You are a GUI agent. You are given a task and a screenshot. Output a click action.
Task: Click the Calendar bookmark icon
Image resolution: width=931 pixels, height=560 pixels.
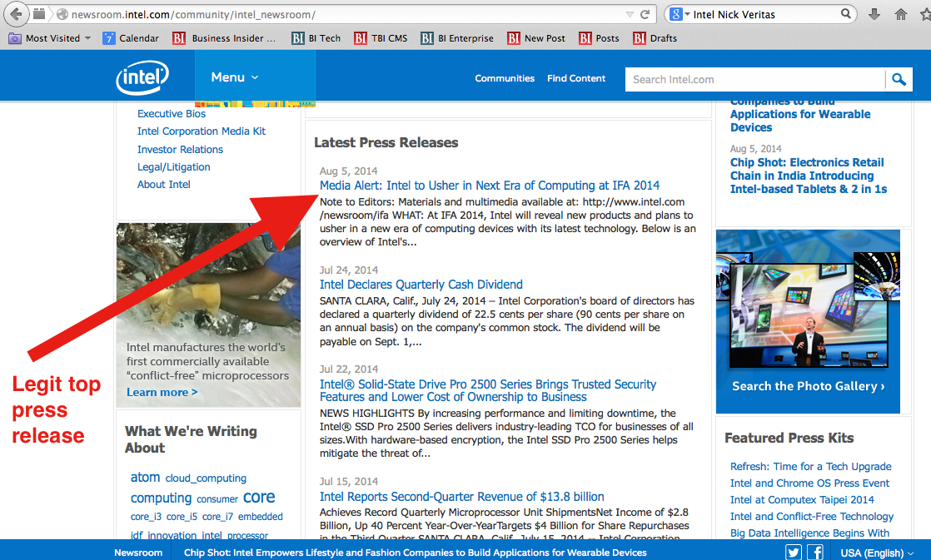coord(109,38)
